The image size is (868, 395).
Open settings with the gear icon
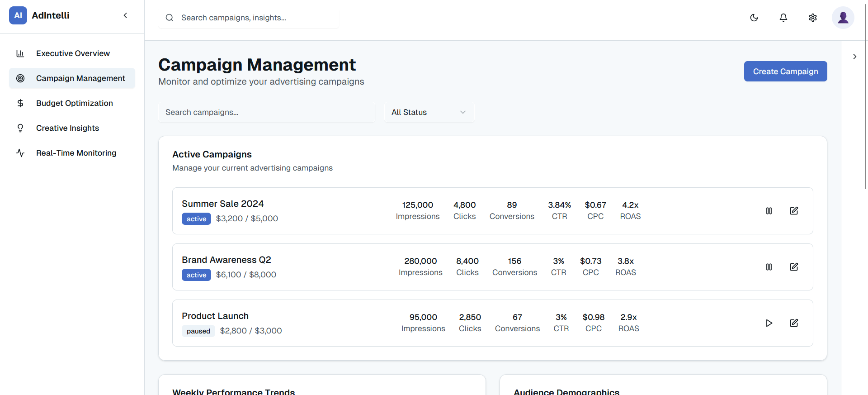tap(813, 18)
